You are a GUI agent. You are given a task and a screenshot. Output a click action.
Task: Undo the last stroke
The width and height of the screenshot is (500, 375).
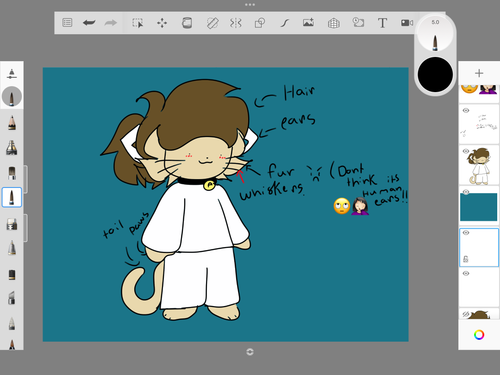pos(89,23)
